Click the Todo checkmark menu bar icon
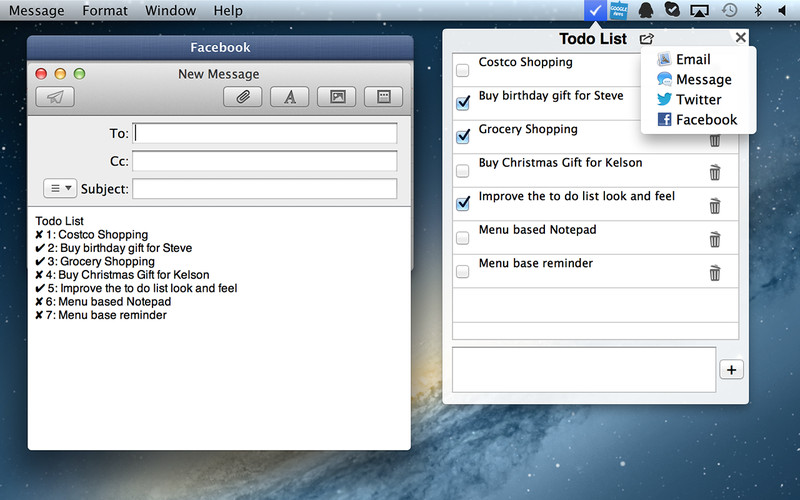Image resolution: width=800 pixels, height=500 pixels. click(x=595, y=10)
